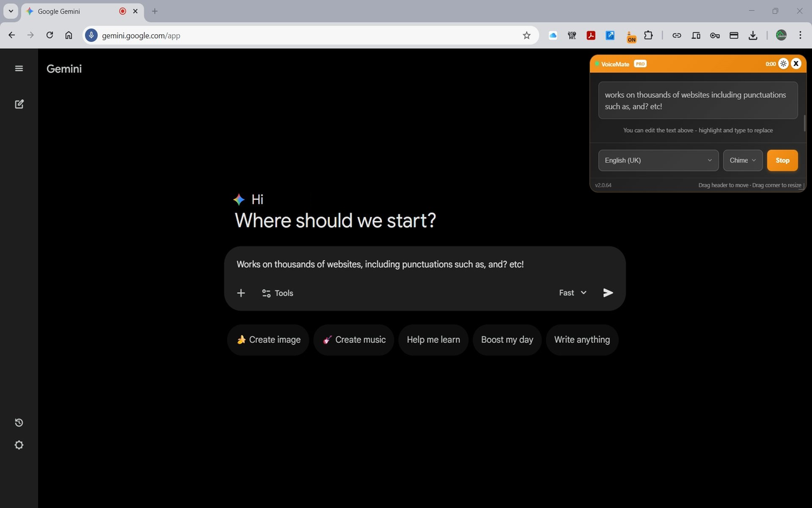This screenshot has height=508, width=812.
Task: Close the Google Gemini tab
Action: tap(135, 11)
